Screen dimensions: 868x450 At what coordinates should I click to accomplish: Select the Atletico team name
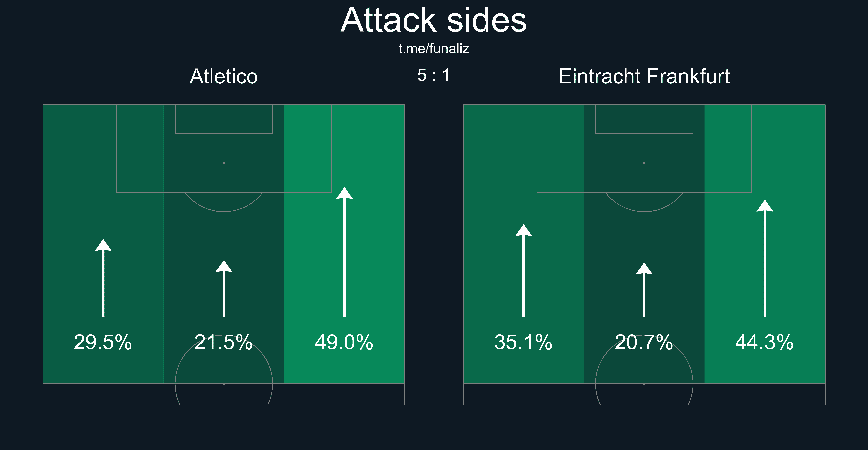click(224, 76)
